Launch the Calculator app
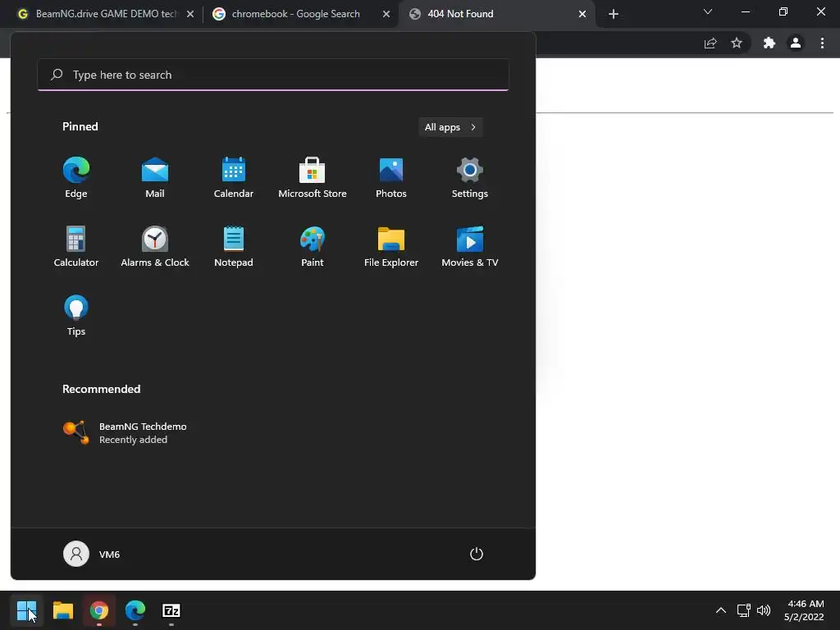Screen dimensions: 840x630 pyautogui.click(x=76, y=247)
